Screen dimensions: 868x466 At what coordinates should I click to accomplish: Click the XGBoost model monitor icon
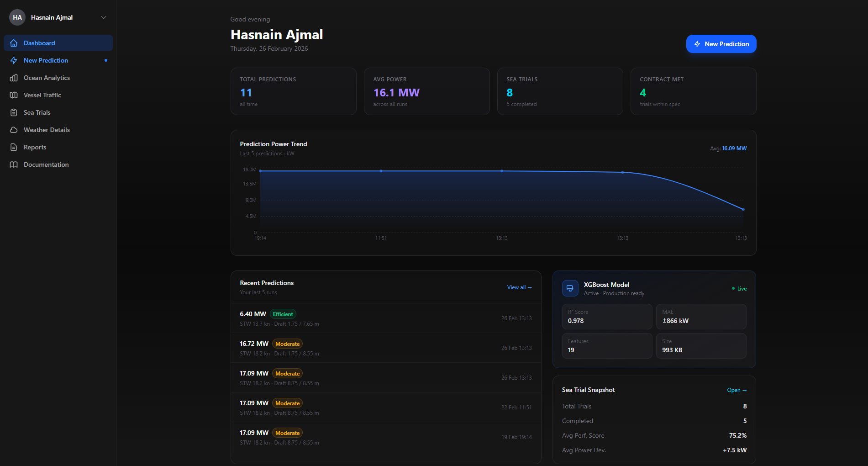[x=570, y=288]
